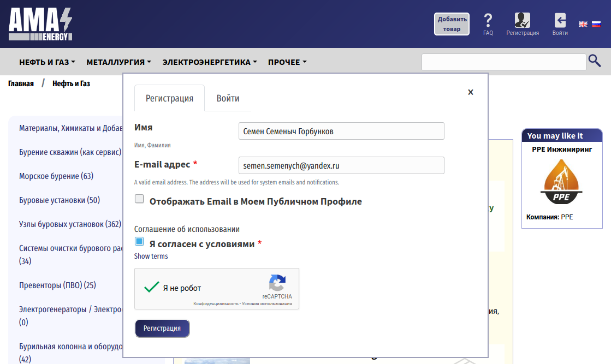Click the Войти arrow icon in header
Screen dimensions: 611x364
pyautogui.click(x=560, y=20)
